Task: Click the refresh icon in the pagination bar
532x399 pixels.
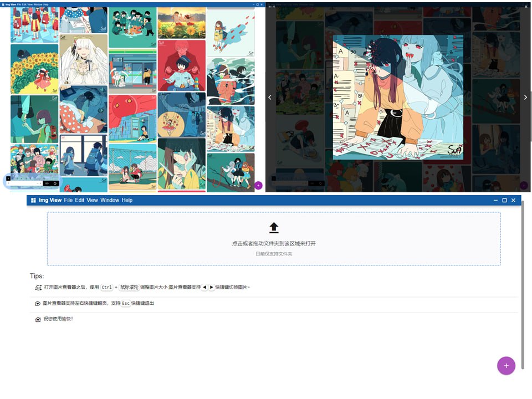Action: pos(55,183)
